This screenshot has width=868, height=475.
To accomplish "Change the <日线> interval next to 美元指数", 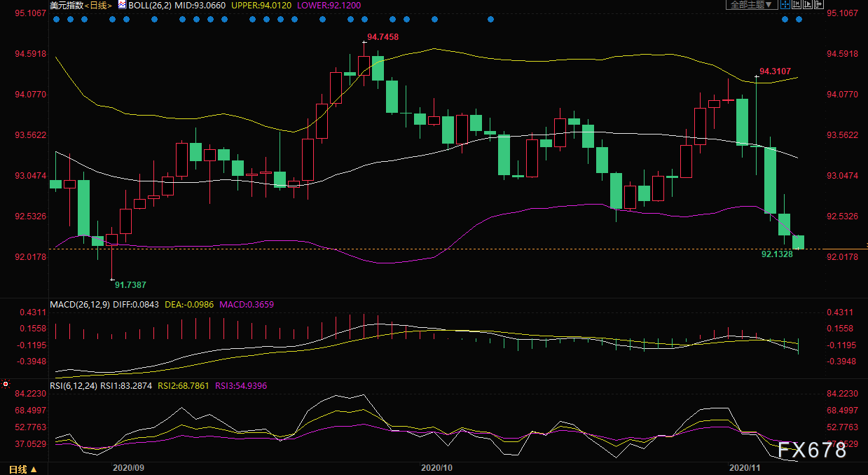I will [100, 5].
